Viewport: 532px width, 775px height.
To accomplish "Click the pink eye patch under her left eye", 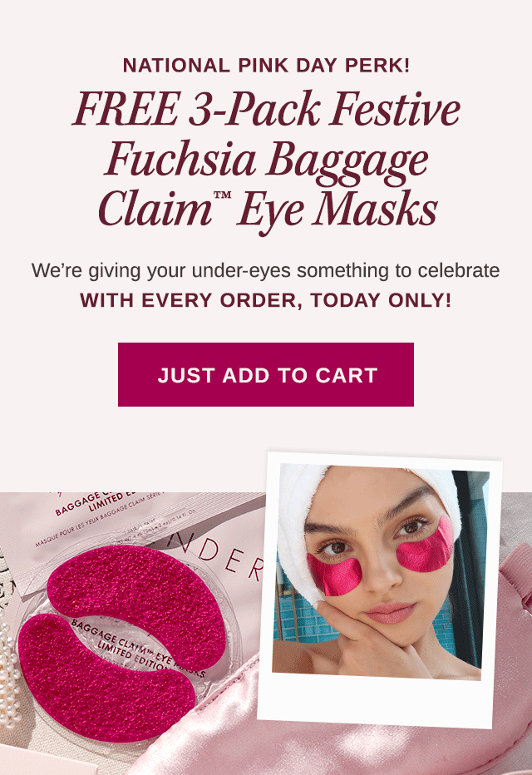I will pyautogui.click(x=425, y=545).
